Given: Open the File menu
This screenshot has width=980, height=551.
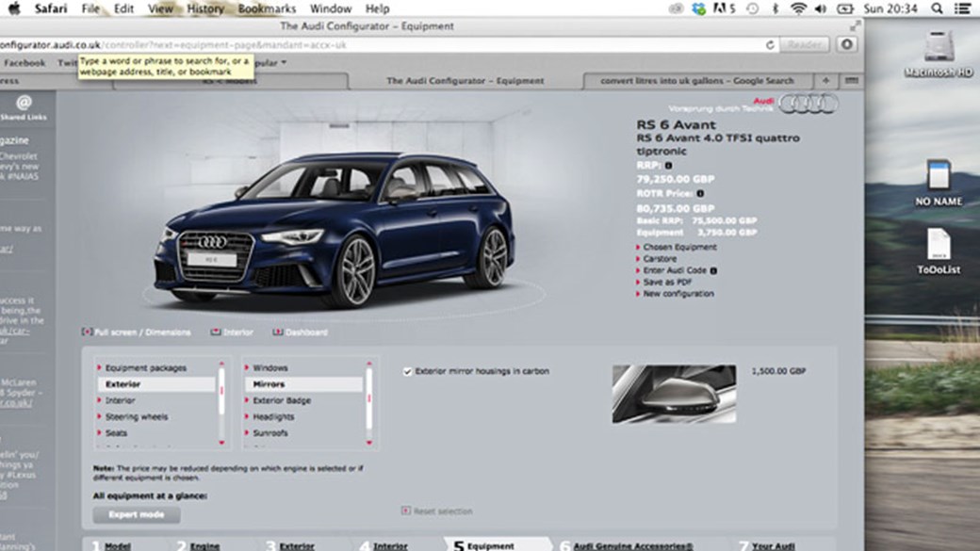Looking at the screenshot, I should [90, 8].
